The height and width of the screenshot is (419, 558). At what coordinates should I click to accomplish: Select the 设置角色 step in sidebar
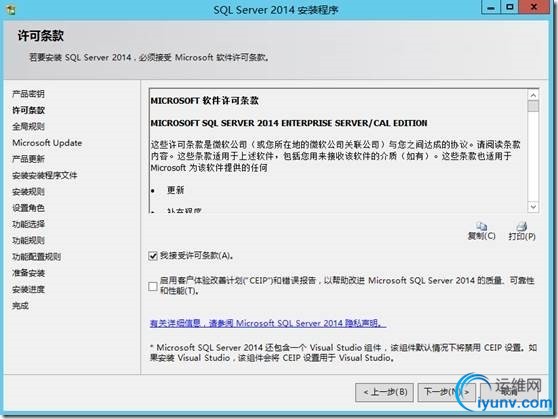[28, 208]
